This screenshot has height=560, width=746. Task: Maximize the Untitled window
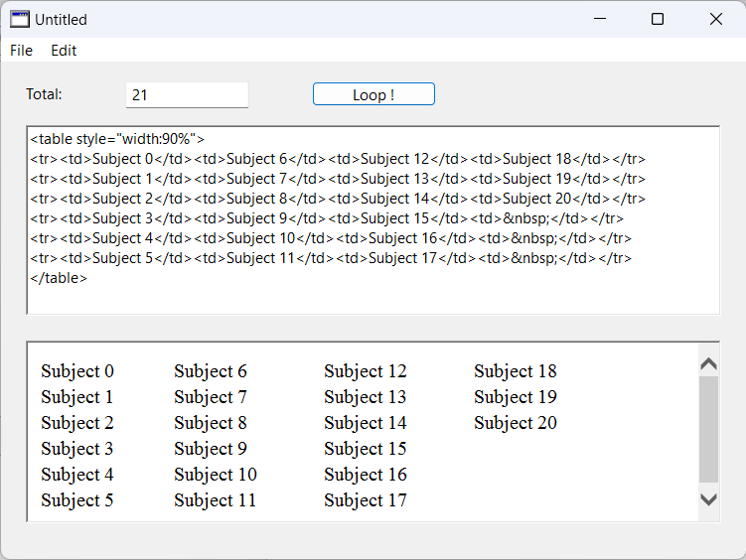pyautogui.click(x=658, y=19)
